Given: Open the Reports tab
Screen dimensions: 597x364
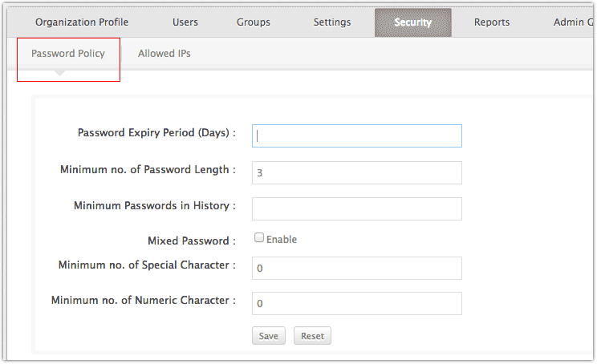Looking at the screenshot, I should coord(492,22).
